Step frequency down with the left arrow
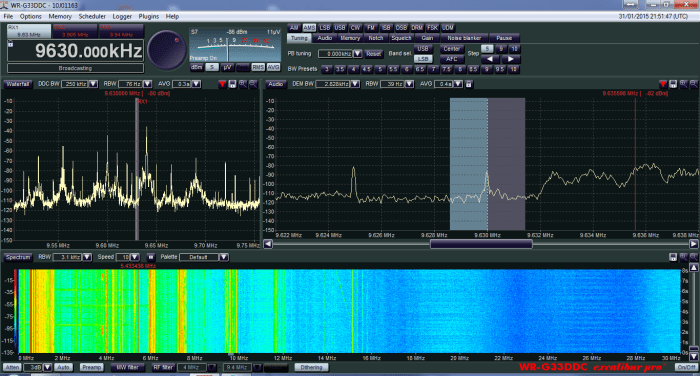This screenshot has width=700, height=376. 490,59
